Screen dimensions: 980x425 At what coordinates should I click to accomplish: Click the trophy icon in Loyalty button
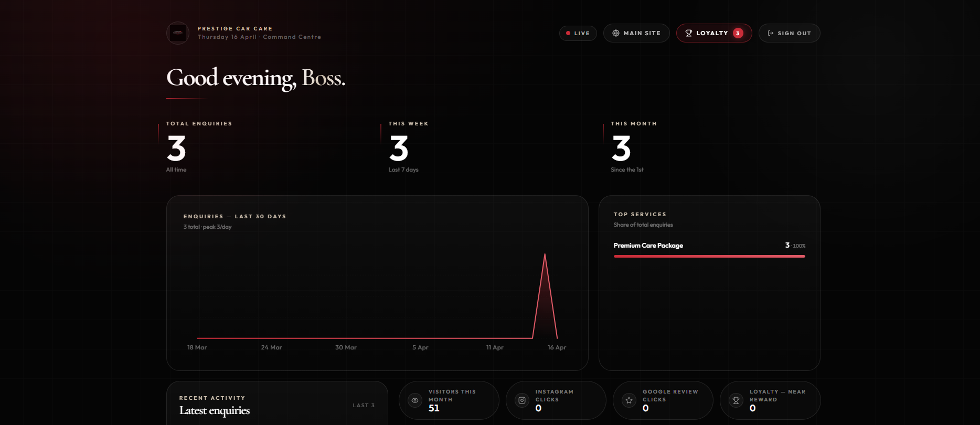689,33
